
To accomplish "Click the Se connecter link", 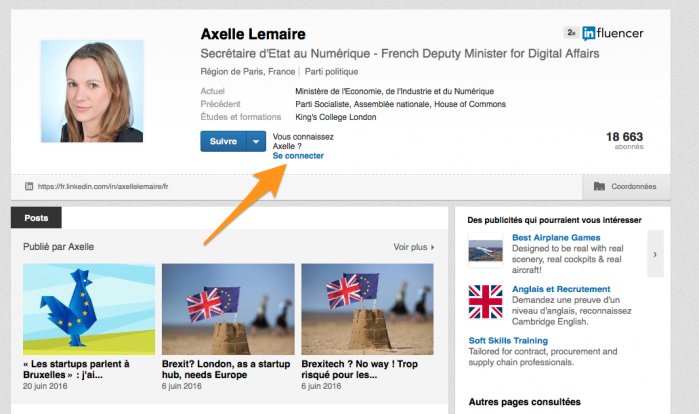I will (298, 156).
